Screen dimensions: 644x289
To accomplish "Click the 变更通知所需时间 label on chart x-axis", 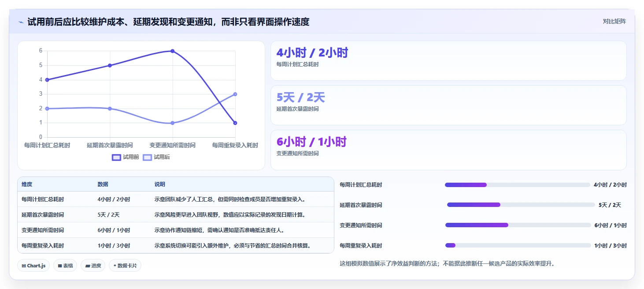I will [172, 145].
